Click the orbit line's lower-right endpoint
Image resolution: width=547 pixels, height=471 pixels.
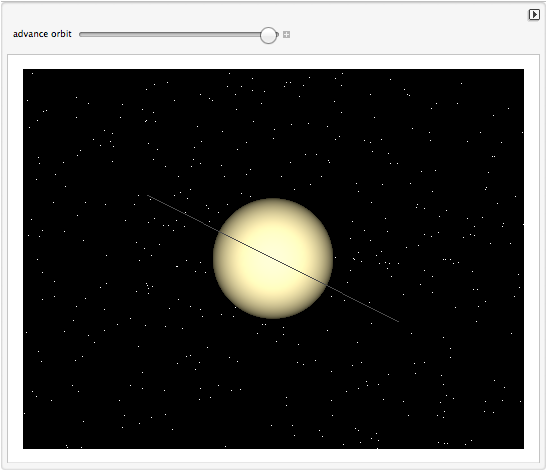(x=398, y=321)
